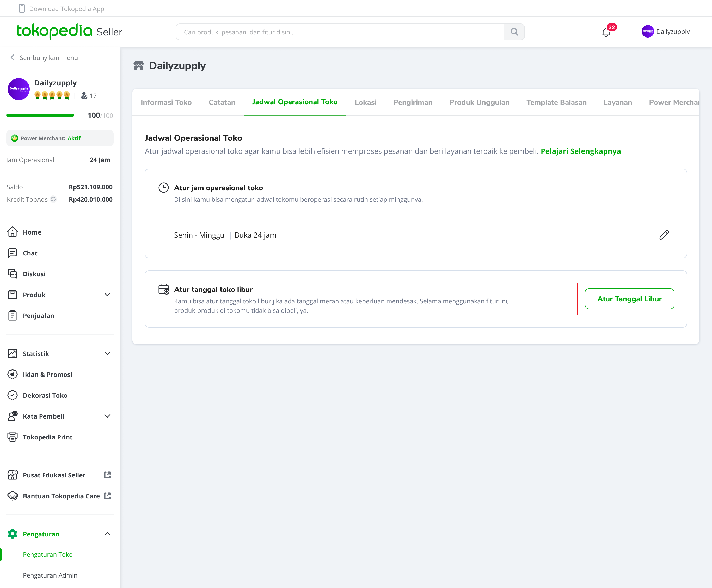
Task: Click the Diskusi icon in sidebar
Action: [x=13, y=274]
